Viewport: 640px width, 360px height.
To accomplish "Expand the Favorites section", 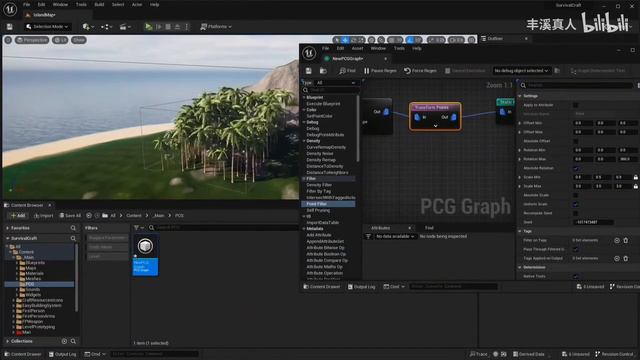I will [8, 228].
